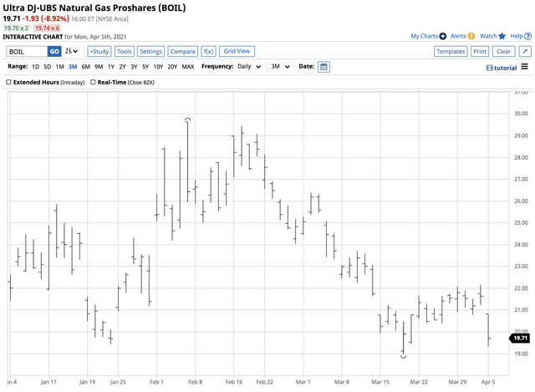Click the Alerts link text
The height and width of the screenshot is (392, 535).
(458, 36)
